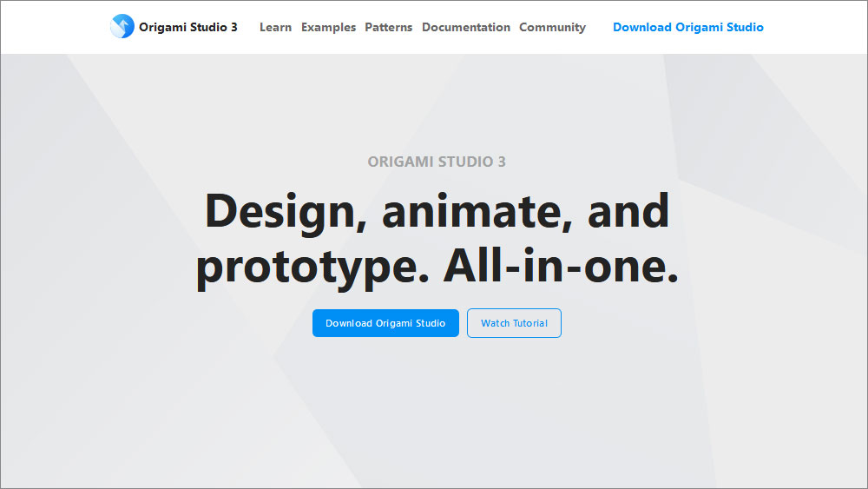Open the Origami Studio 3 home link

pyautogui.click(x=187, y=27)
